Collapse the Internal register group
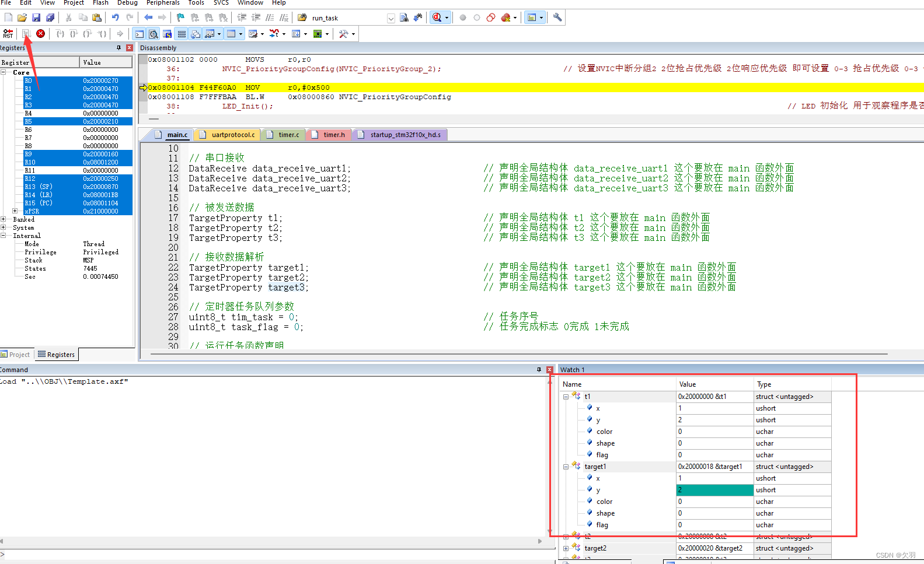924x564 pixels. click(4, 236)
